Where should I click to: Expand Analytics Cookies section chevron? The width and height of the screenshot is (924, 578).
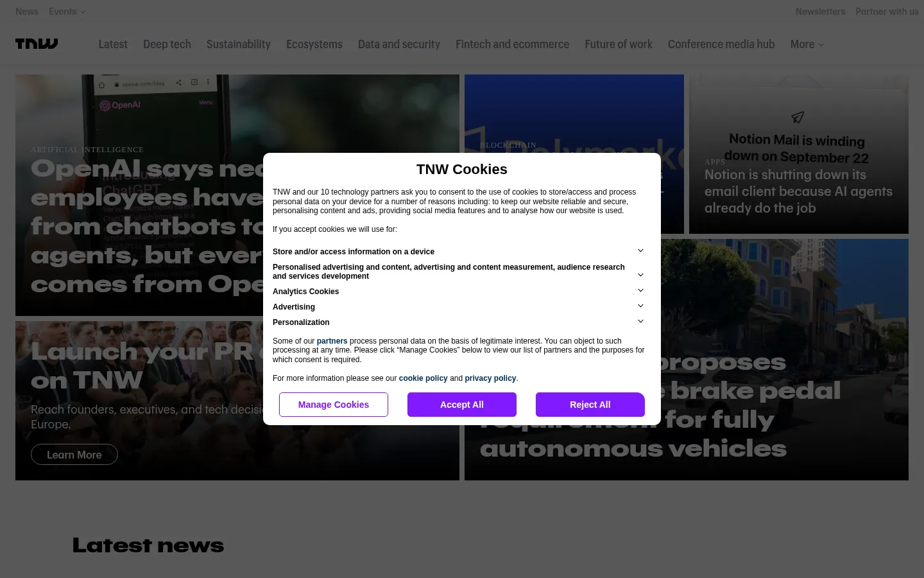pos(640,291)
